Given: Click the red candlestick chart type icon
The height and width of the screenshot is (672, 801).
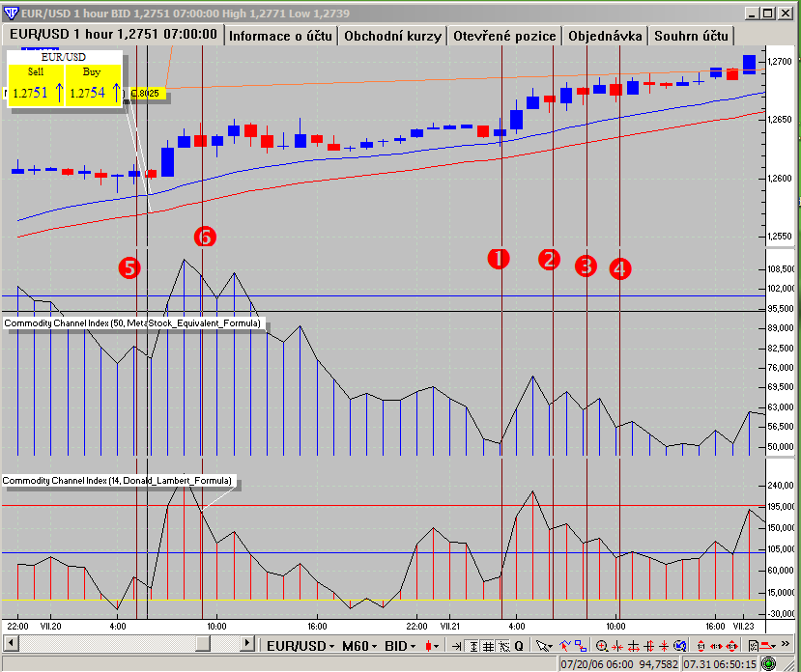Looking at the screenshot, I should pyautogui.click(x=428, y=646).
